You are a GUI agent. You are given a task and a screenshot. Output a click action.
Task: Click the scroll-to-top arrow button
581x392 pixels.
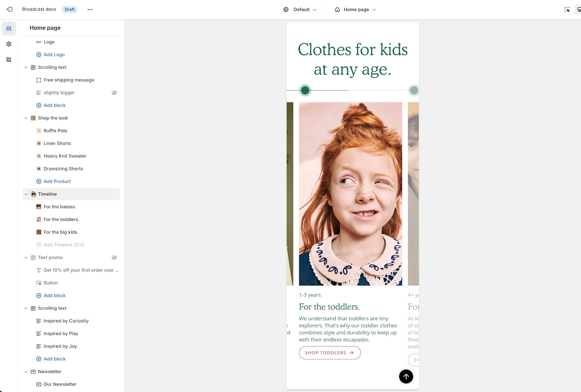[406, 377]
